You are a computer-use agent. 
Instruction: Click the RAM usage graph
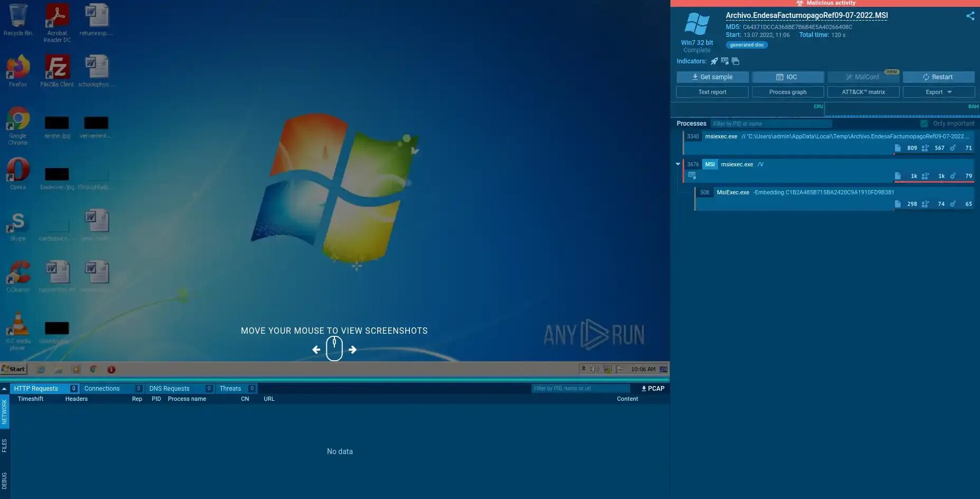pyautogui.click(x=902, y=110)
